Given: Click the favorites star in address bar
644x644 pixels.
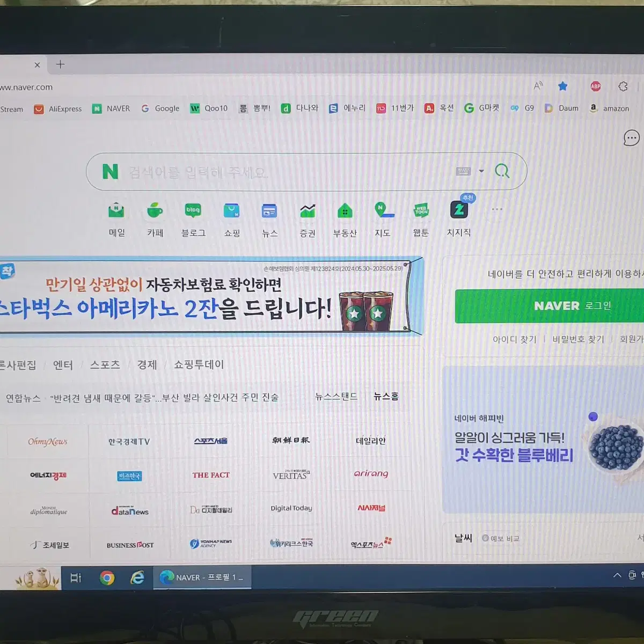Looking at the screenshot, I should [562, 86].
